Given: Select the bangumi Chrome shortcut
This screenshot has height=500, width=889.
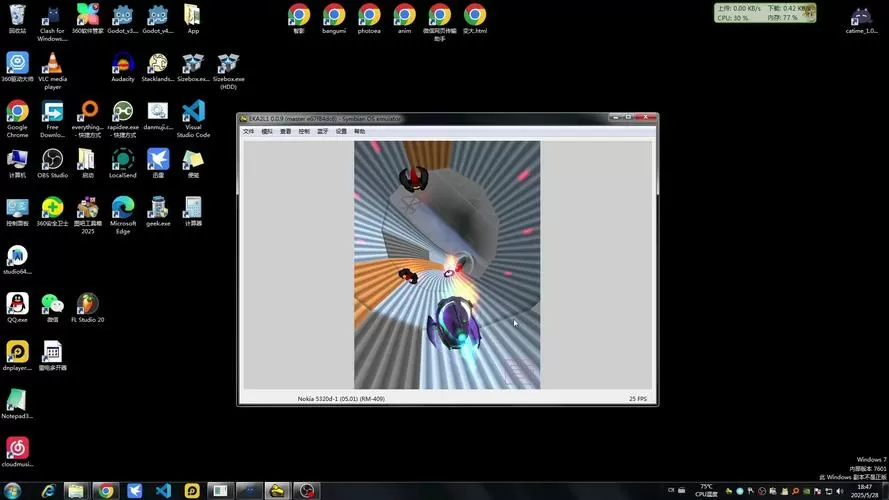Looking at the screenshot, I should [334, 19].
